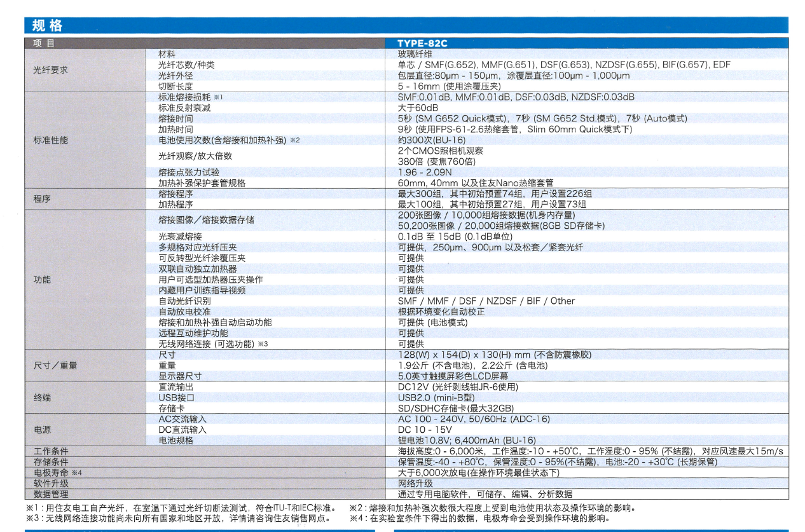The width and height of the screenshot is (805, 532).
Task: Select the 玻璃纤维 material value
Action: pyautogui.click(x=415, y=54)
